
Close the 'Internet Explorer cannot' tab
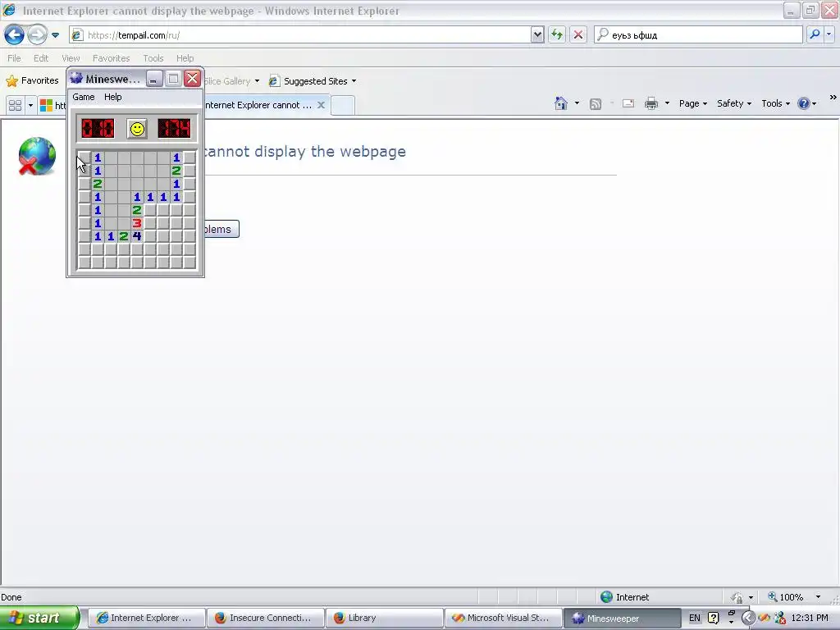pos(321,105)
